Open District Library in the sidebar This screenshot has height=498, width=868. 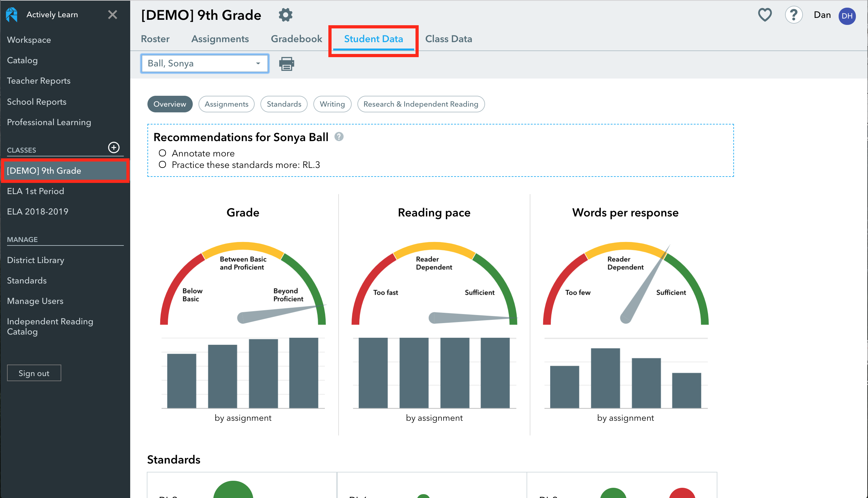(35, 260)
